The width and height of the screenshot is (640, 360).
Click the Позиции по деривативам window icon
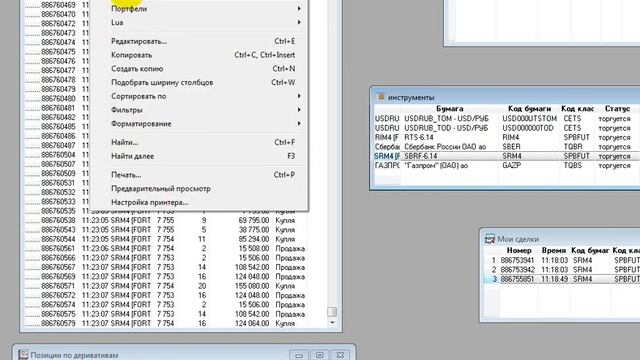pyautogui.click(x=23, y=355)
